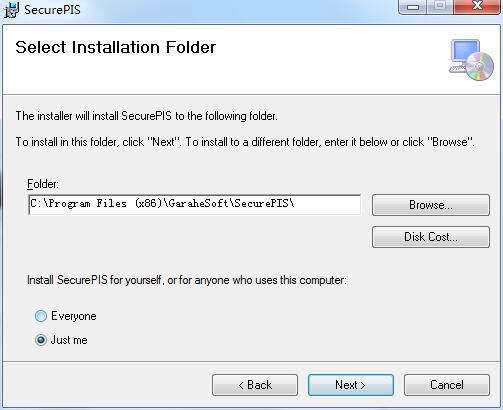
Task: Click the computer and CD setup graphic
Action: [x=471, y=60]
